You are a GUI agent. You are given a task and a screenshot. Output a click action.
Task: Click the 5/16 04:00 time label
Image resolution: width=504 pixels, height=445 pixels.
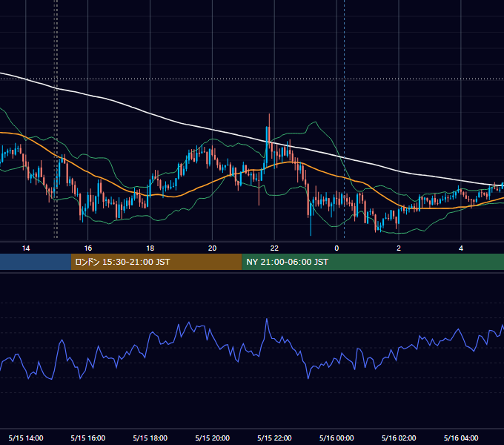461,438
